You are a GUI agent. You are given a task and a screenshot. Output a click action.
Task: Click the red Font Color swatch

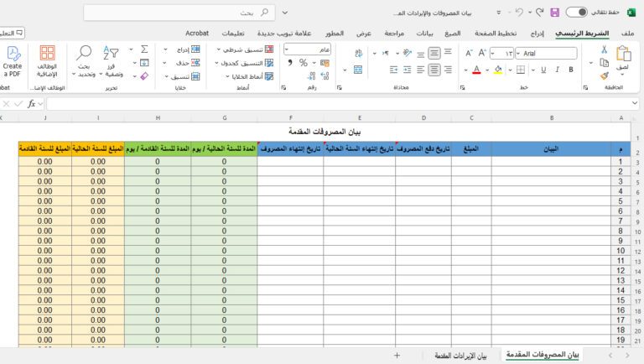tap(476, 70)
